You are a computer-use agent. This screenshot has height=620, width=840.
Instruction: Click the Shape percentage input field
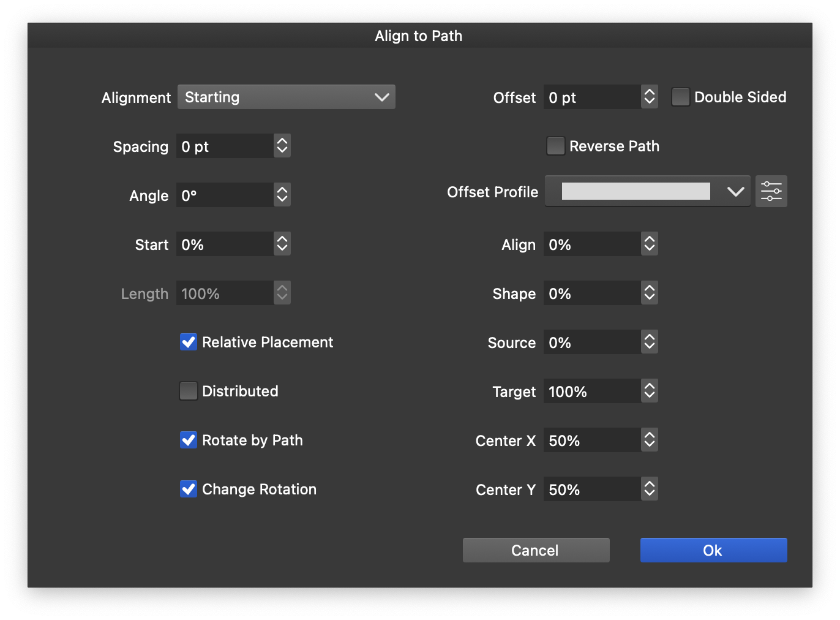coord(591,293)
